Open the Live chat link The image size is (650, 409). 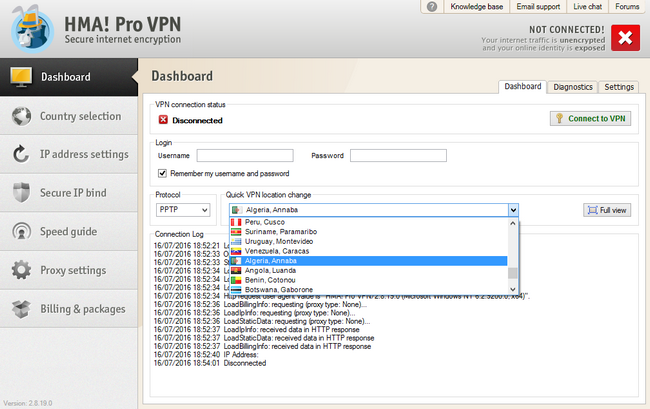pyautogui.click(x=587, y=7)
